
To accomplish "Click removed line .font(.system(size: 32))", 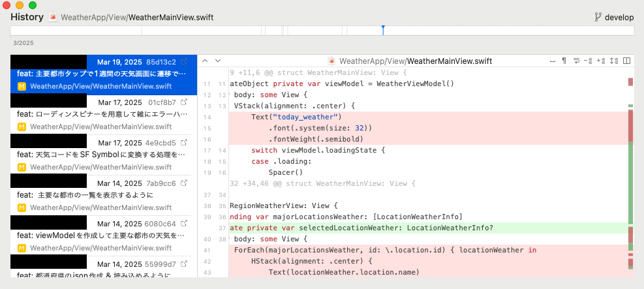I will tap(320, 128).
